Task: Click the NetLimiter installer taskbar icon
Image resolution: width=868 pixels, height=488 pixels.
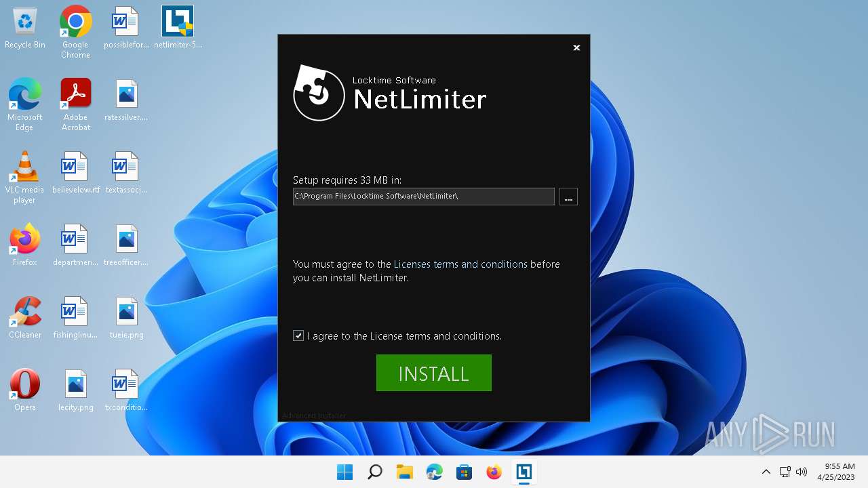Action: pos(524,472)
